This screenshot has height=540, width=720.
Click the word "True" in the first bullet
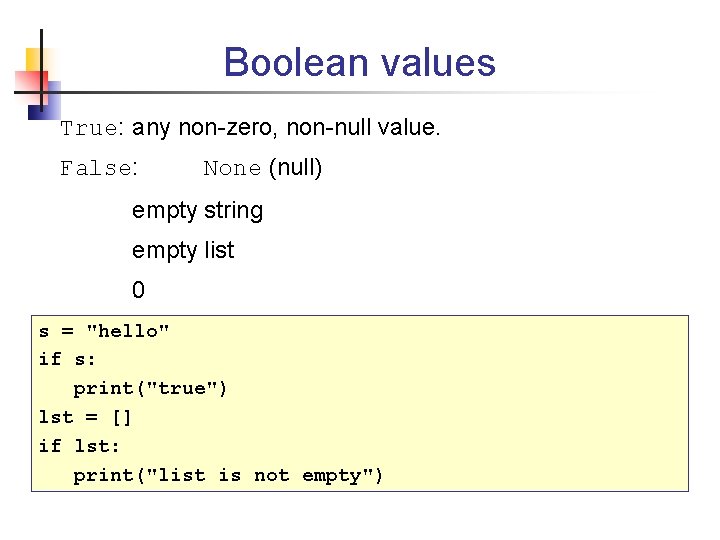pos(89,129)
